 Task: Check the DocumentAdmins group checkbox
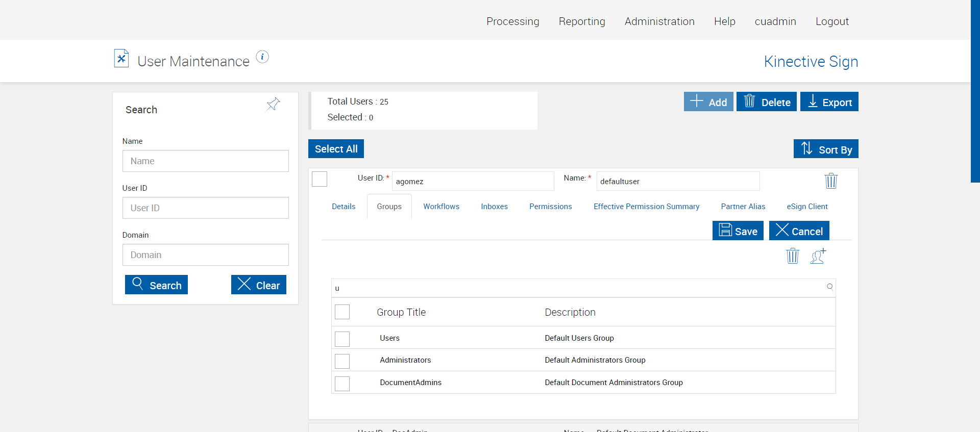click(x=342, y=384)
